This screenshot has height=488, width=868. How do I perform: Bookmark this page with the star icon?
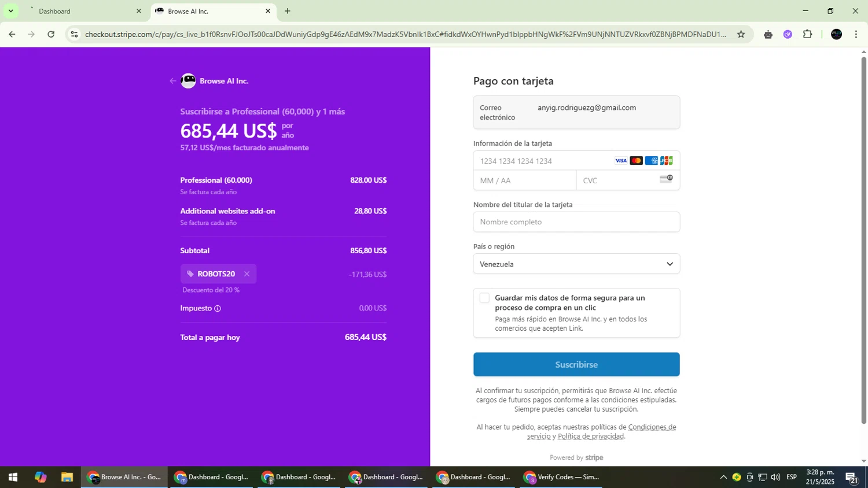[741, 34]
